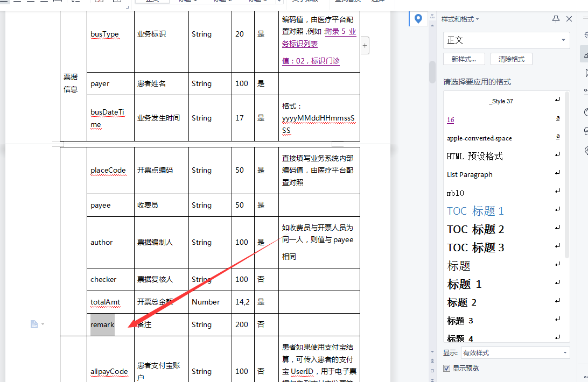Click the 患者支付宝账户 cell
The width and height of the screenshot is (588, 382).
(x=161, y=359)
